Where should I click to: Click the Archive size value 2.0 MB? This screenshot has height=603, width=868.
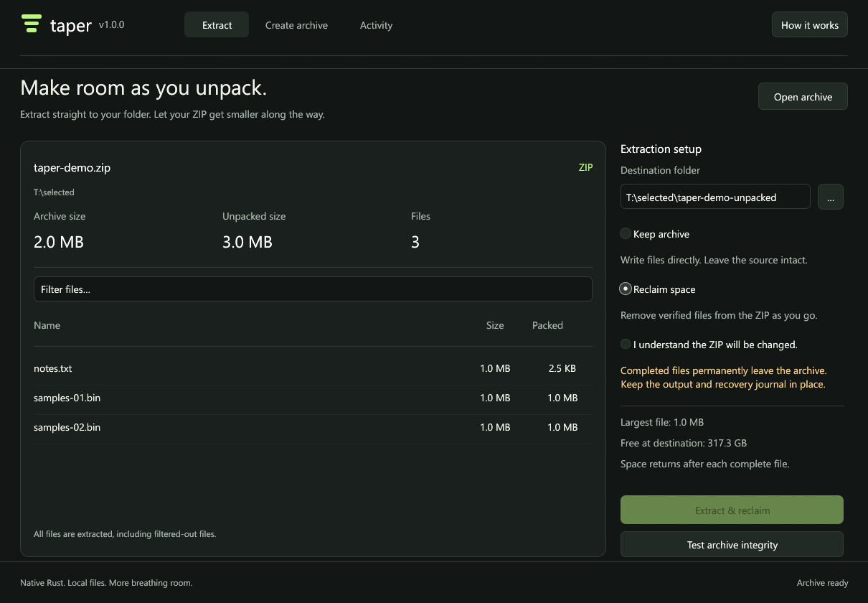pos(59,243)
